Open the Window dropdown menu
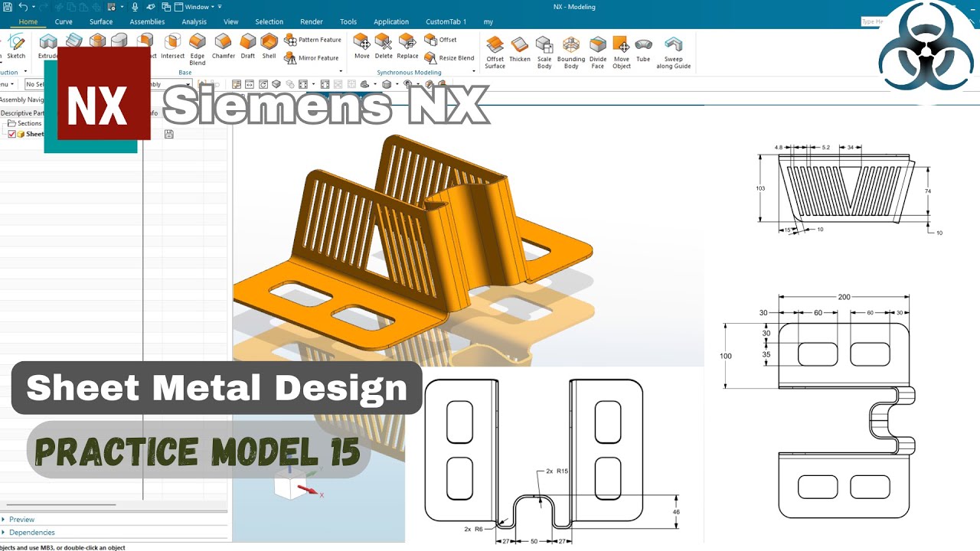The image size is (980, 551). [198, 7]
